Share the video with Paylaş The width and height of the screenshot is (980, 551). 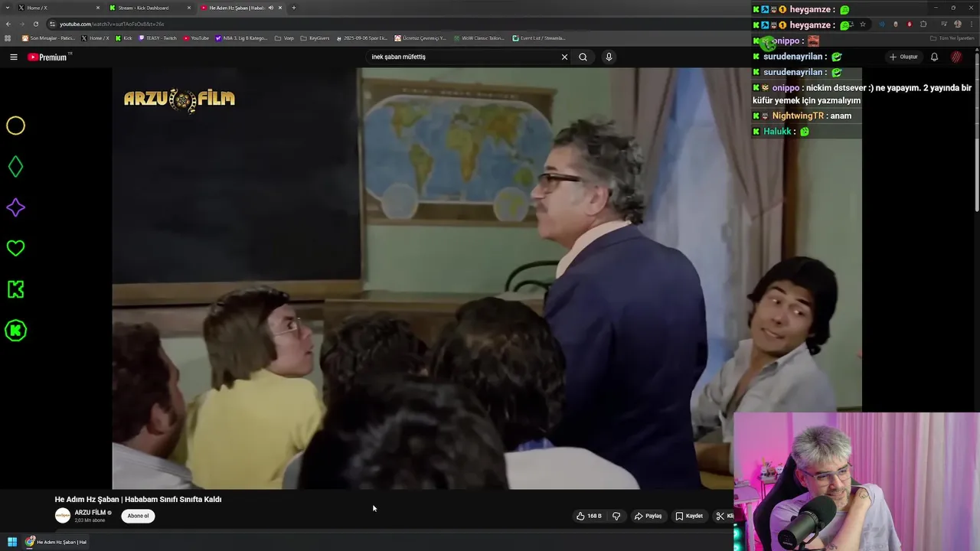pos(648,516)
